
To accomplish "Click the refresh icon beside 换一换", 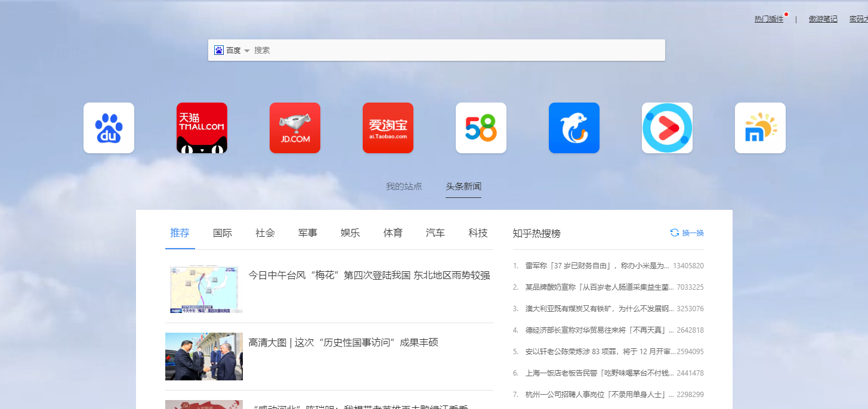I will [675, 233].
